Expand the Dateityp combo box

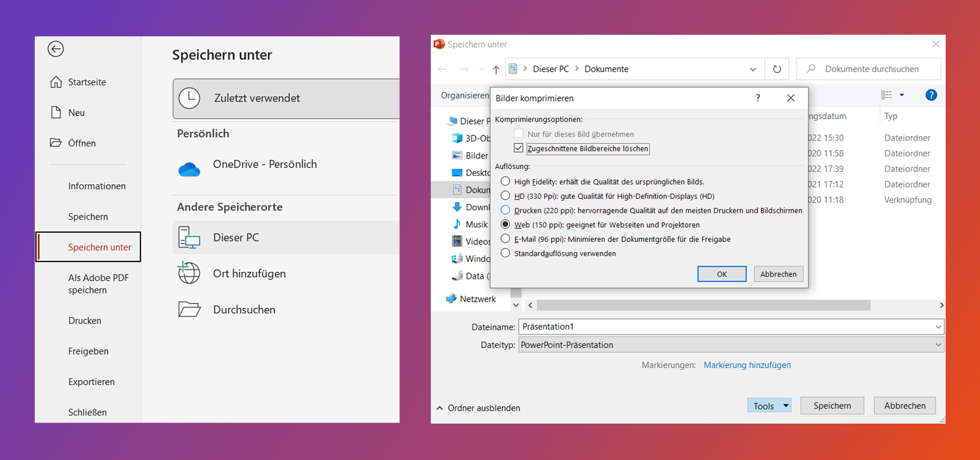click(938, 345)
